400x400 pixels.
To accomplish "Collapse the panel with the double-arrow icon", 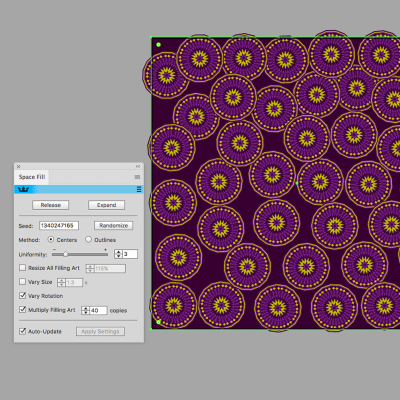I will click(138, 166).
